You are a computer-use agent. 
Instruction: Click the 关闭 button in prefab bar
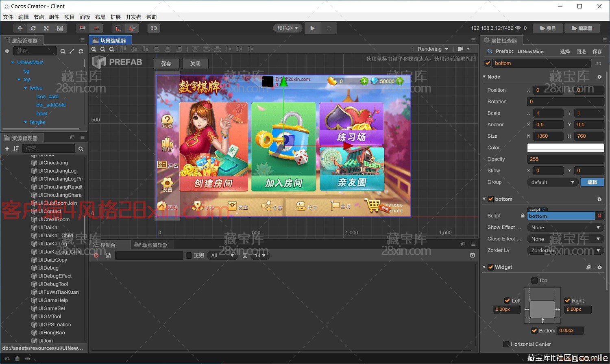pos(195,63)
